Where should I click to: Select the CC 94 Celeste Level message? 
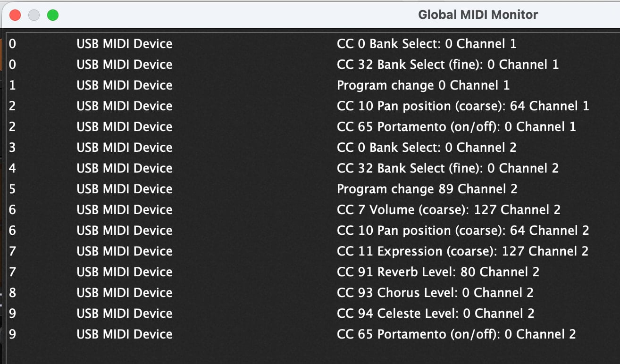[x=435, y=314]
